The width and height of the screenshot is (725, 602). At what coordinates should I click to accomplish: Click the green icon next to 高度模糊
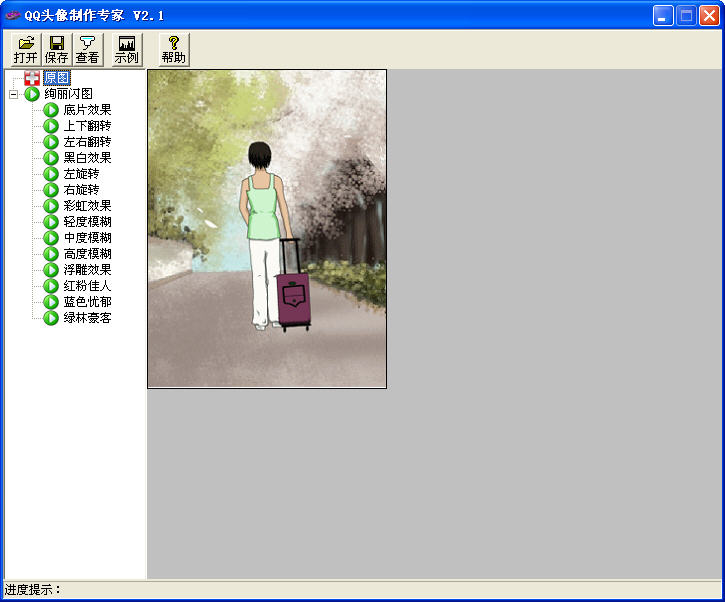tap(51, 254)
